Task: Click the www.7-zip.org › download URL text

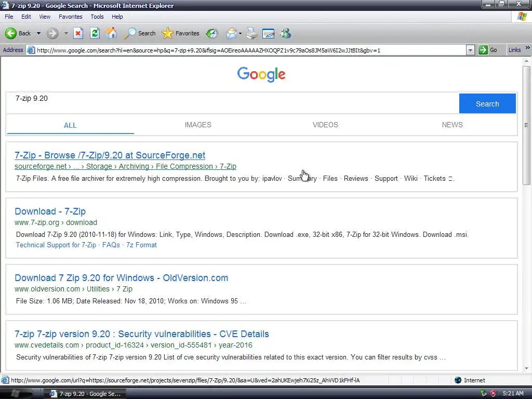Action: [x=56, y=222]
